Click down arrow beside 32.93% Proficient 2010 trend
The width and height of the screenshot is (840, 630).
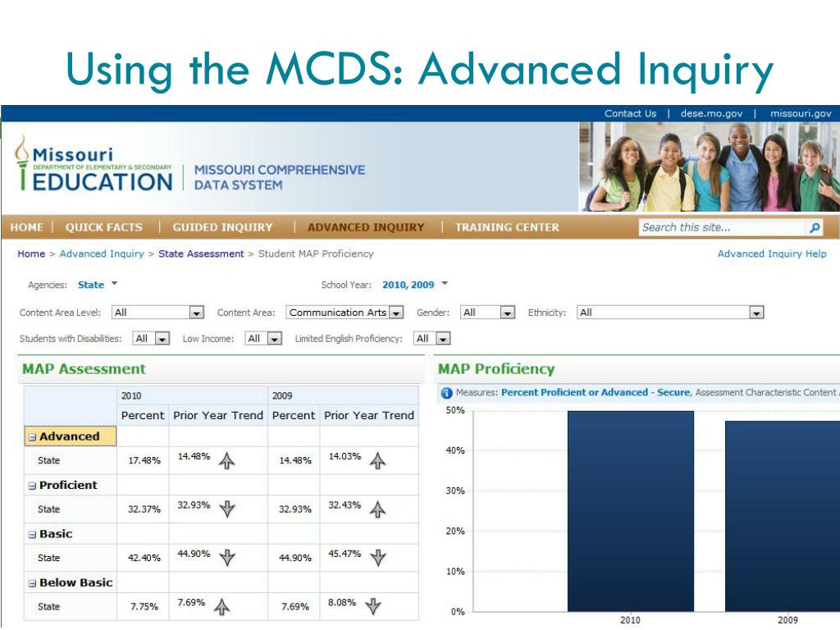tap(227, 509)
